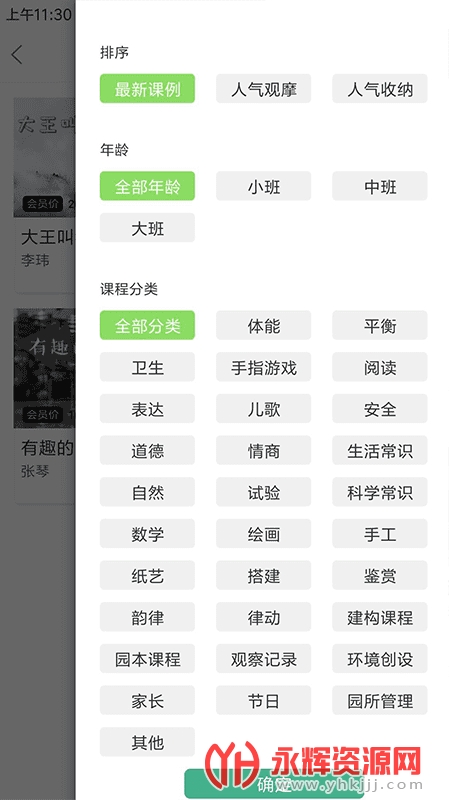Tap the back arrow icon
450x800 pixels.
(x=17, y=54)
